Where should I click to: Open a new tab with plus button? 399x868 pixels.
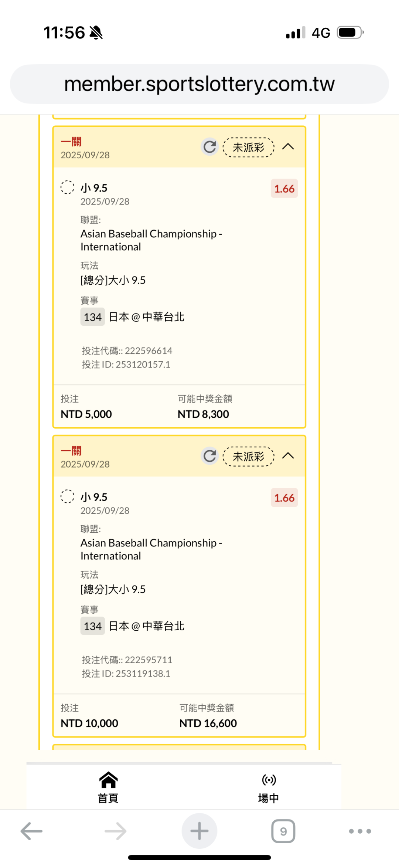tap(199, 831)
